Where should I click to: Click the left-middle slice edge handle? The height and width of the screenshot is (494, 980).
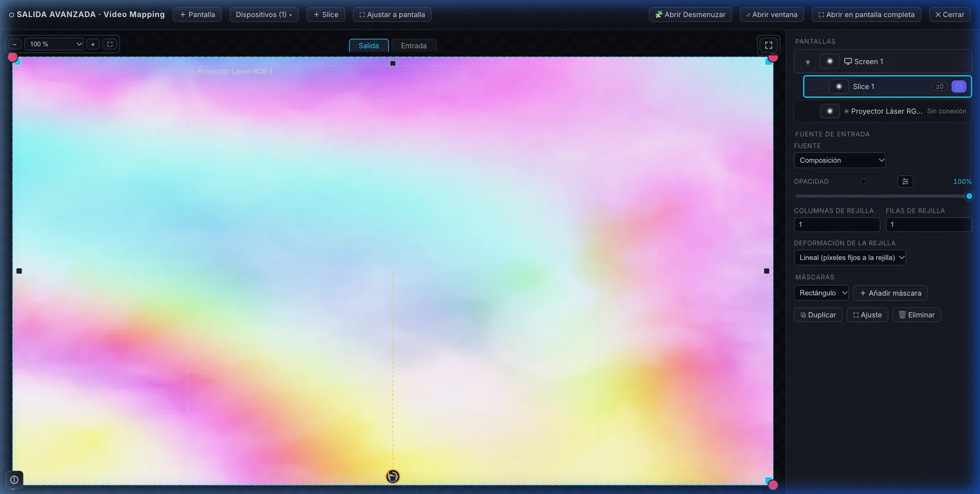pyautogui.click(x=19, y=271)
